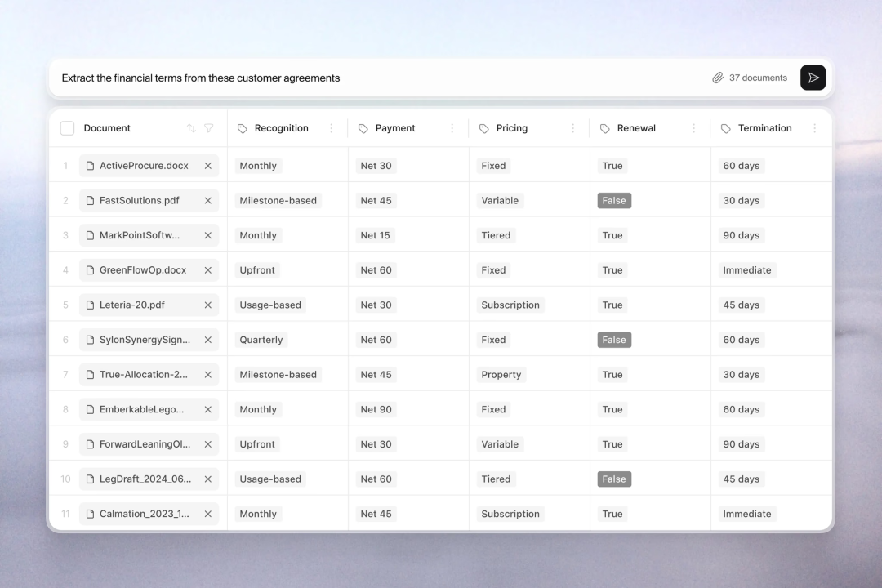Sort documents using the sort arrows icon

point(191,128)
